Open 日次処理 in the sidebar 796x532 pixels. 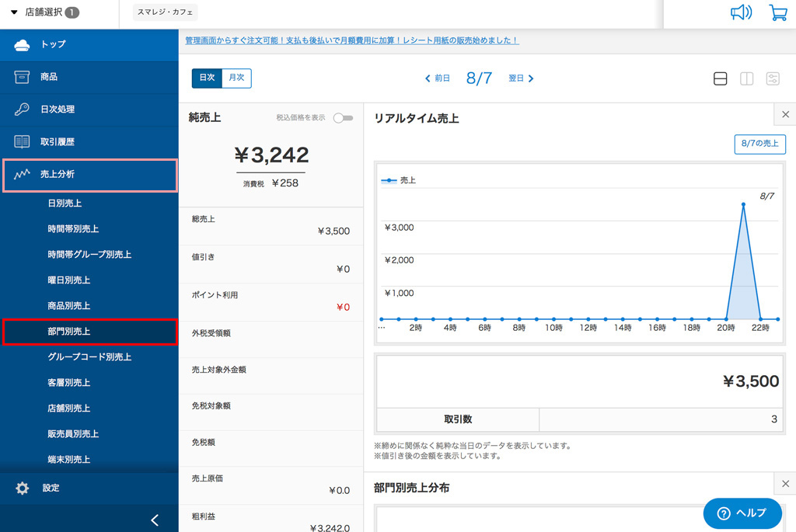tap(89, 109)
